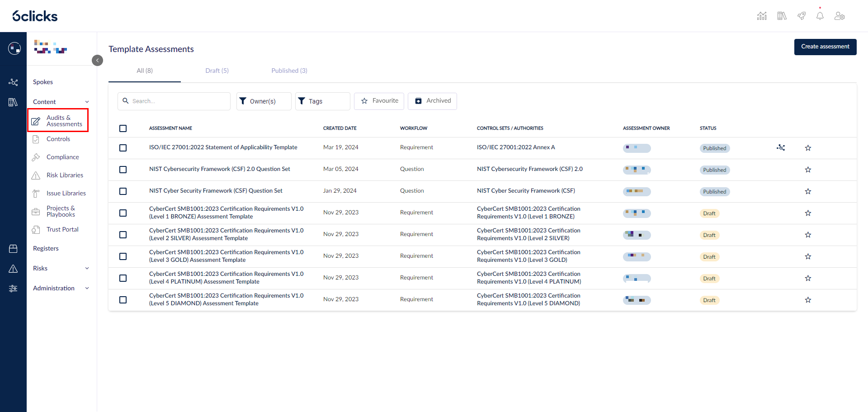Collapse the Content menu section
Viewport: 868px width, 412px height.
(87, 102)
